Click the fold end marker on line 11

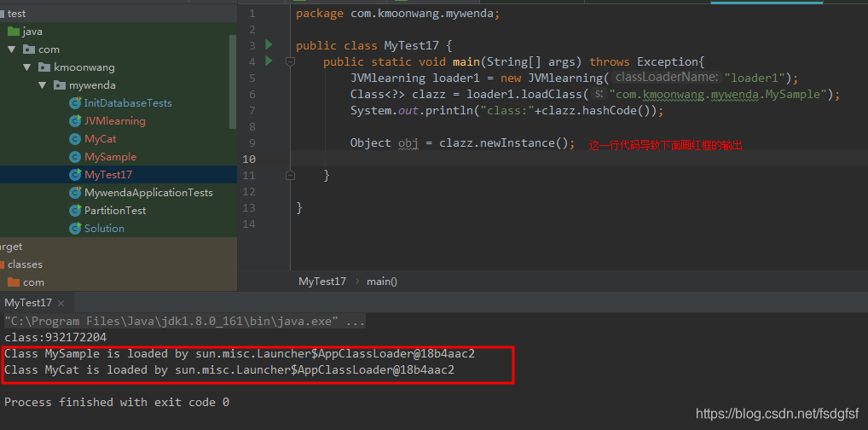[x=290, y=175]
